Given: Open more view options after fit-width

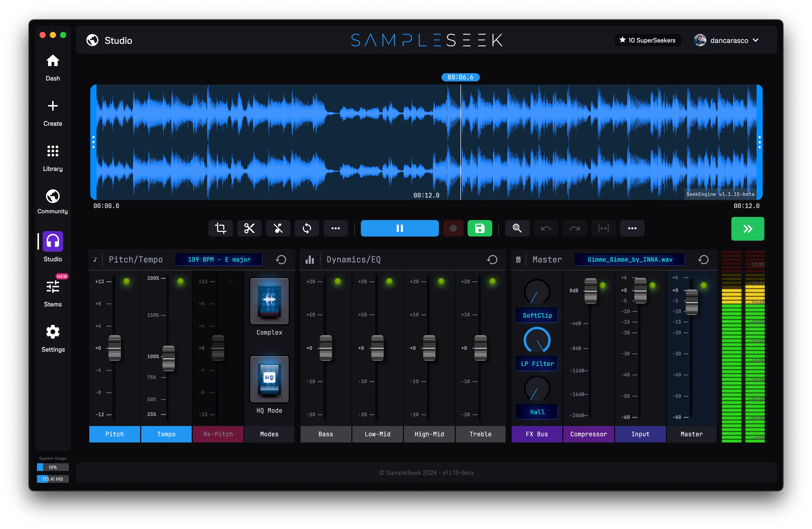Looking at the screenshot, I should coord(632,228).
